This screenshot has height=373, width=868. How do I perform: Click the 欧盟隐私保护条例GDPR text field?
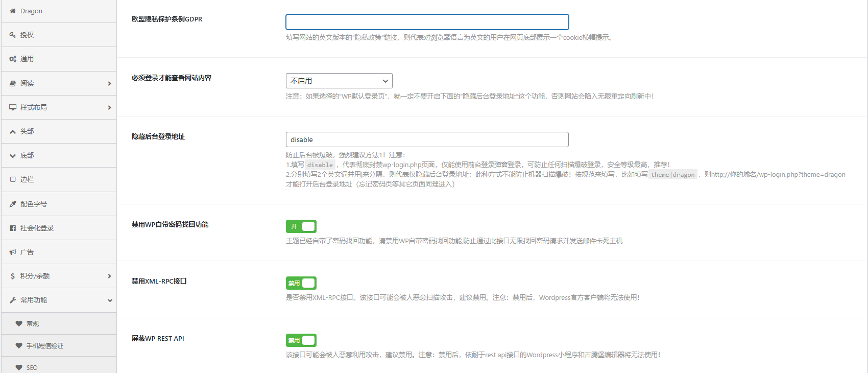tap(427, 22)
